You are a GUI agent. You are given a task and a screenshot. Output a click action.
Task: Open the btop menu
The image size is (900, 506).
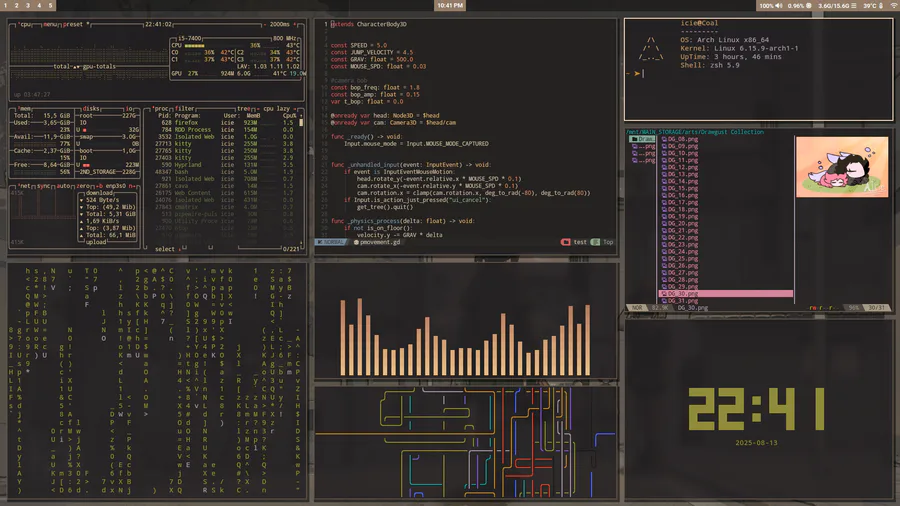pos(51,24)
